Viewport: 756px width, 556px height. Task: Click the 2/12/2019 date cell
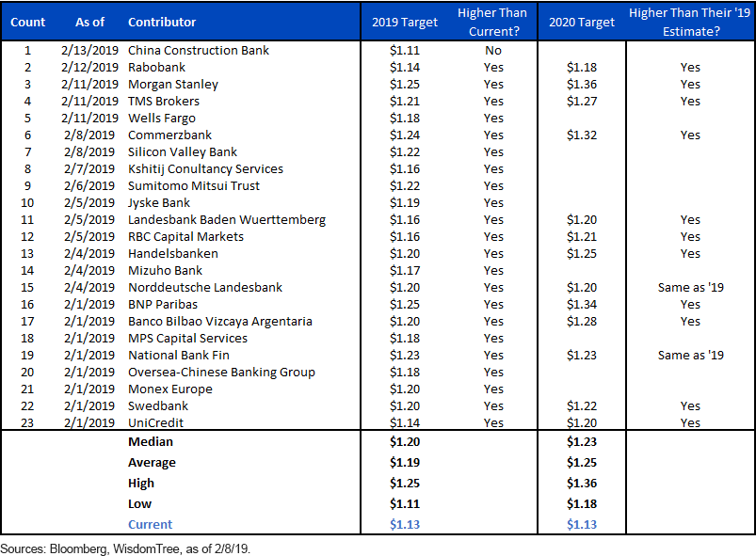[89, 68]
